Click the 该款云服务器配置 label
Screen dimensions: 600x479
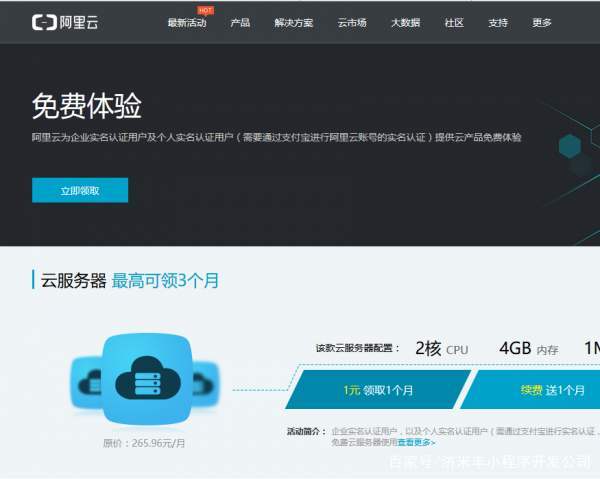(x=357, y=348)
